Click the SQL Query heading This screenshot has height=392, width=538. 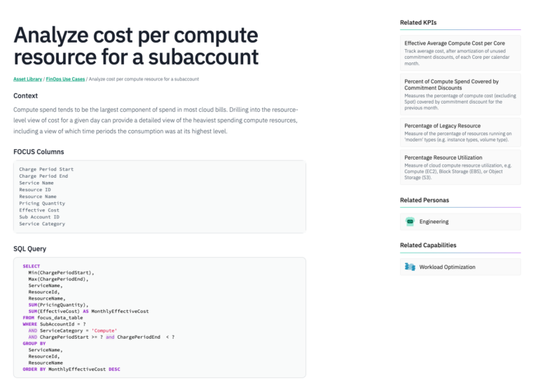[29, 248]
